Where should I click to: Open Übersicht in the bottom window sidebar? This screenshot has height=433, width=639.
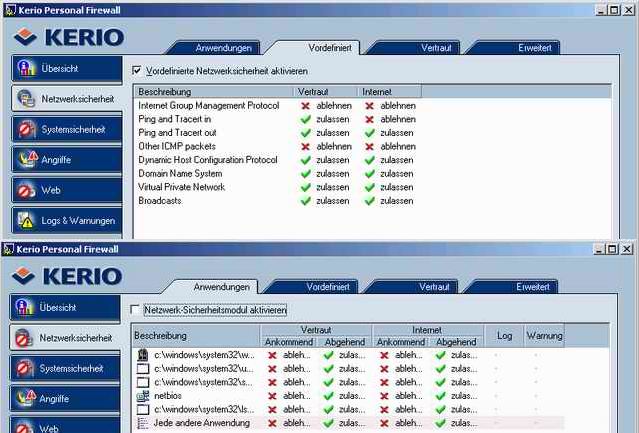65,308
